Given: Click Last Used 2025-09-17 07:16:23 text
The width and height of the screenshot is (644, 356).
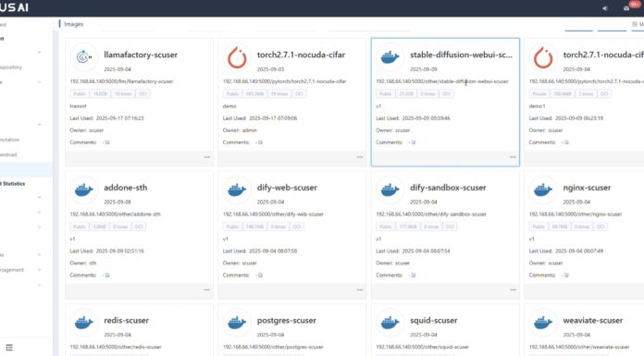Looking at the screenshot, I should click(106, 118).
